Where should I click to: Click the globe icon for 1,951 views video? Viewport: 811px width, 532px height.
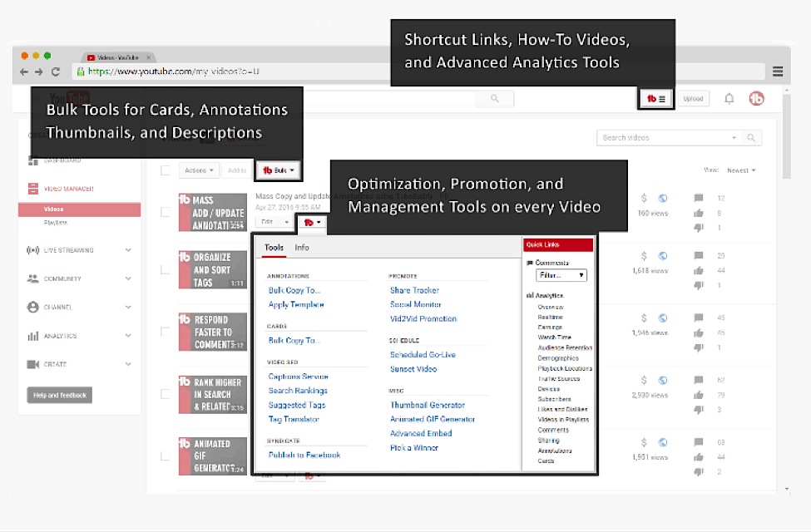pyautogui.click(x=663, y=442)
